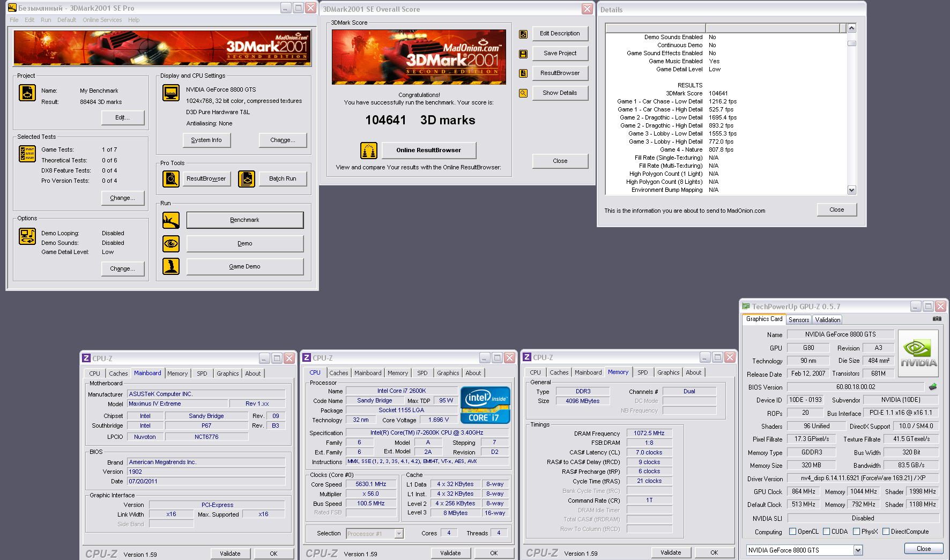Click the Batch Run button
The width and height of the screenshot is (950, 560).
coord(283,179)
